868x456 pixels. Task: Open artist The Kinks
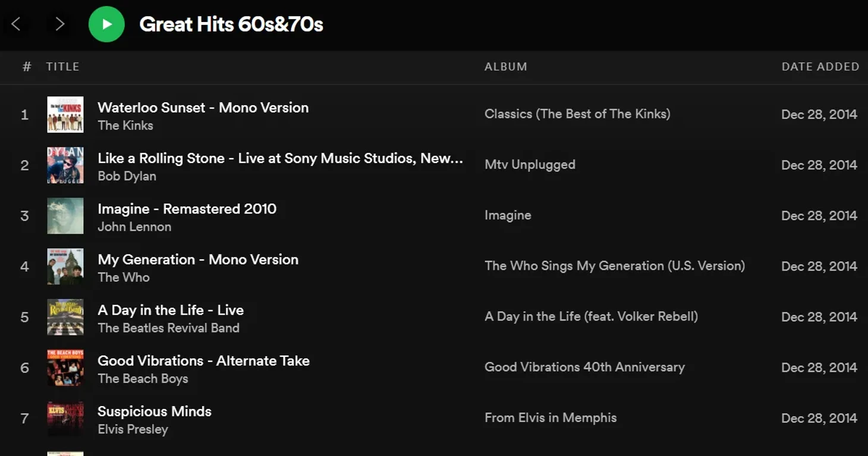[125, 125]
